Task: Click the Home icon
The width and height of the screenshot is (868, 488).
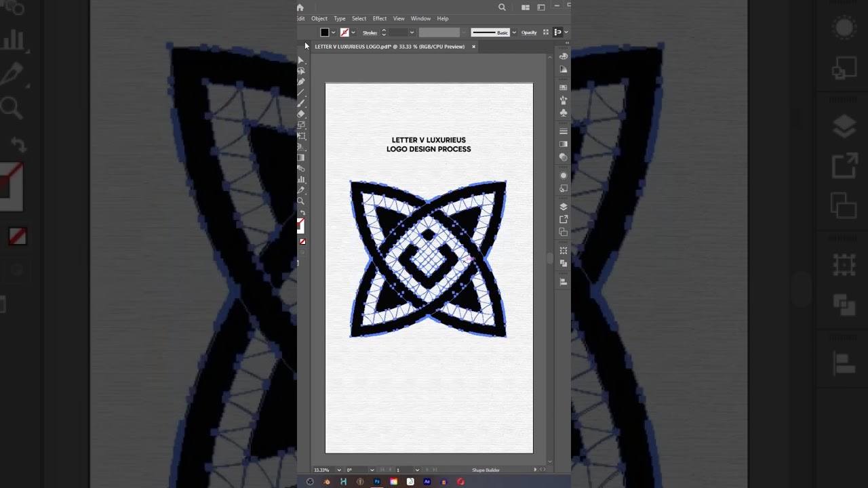Action: 300,7
